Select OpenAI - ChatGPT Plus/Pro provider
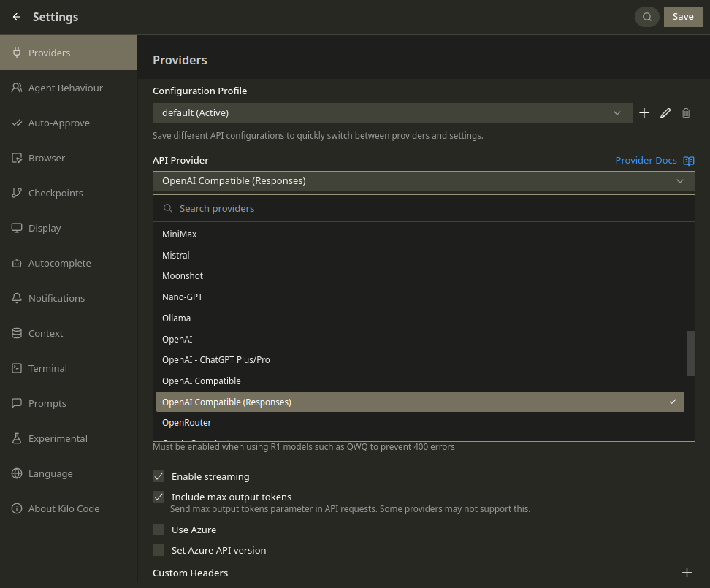710x588 pixels. pyautogui.click(x=420, y=360)
